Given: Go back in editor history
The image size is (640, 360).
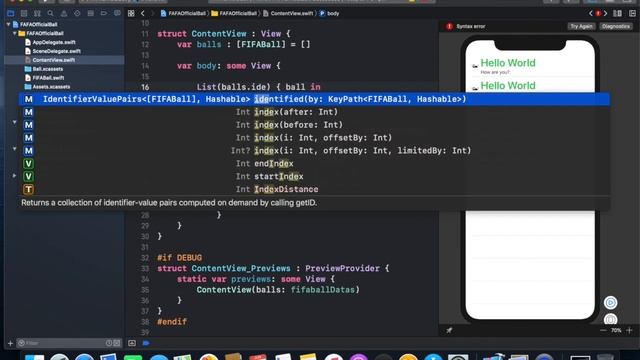Looking at the screenshot, I should tap(142, 13).
